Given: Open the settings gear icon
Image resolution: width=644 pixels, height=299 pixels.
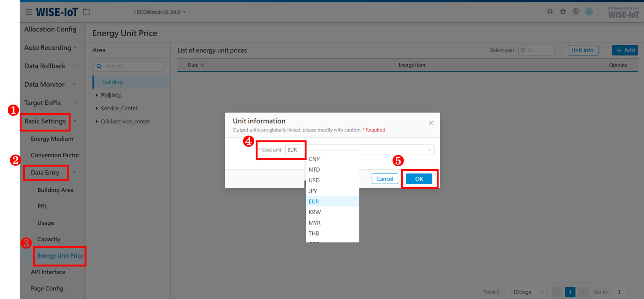Looking at the screenshot, I should [x=576, y=12].
